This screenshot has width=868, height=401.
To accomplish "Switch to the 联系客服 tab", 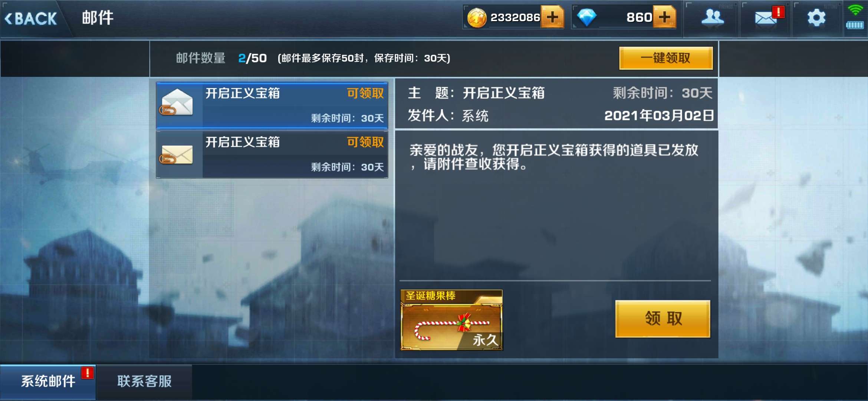I will click(x=144, y=382).
